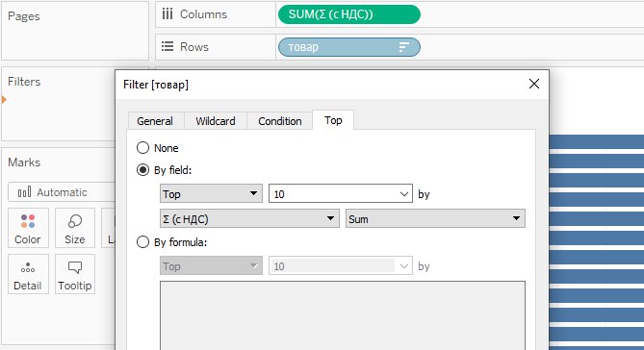
Task: Select the None radio option
Action: pos(142,148)
